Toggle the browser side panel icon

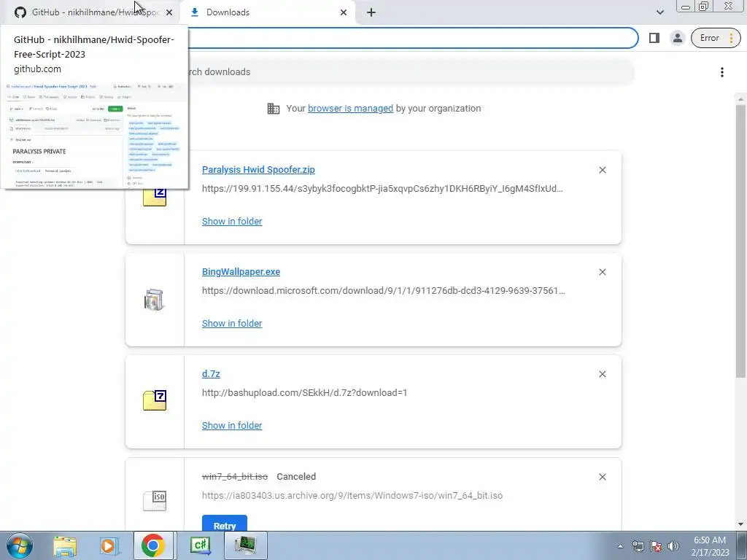point(654,38)
